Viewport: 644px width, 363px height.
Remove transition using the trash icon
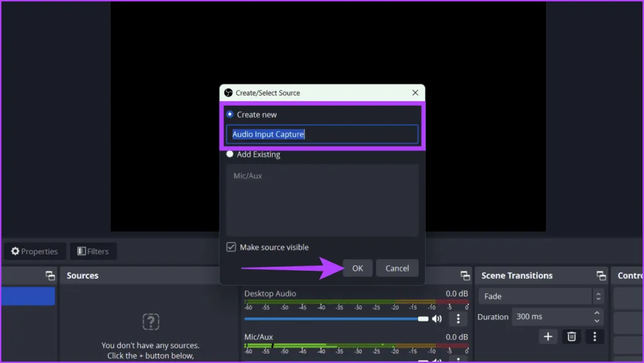tap(571, 337)
